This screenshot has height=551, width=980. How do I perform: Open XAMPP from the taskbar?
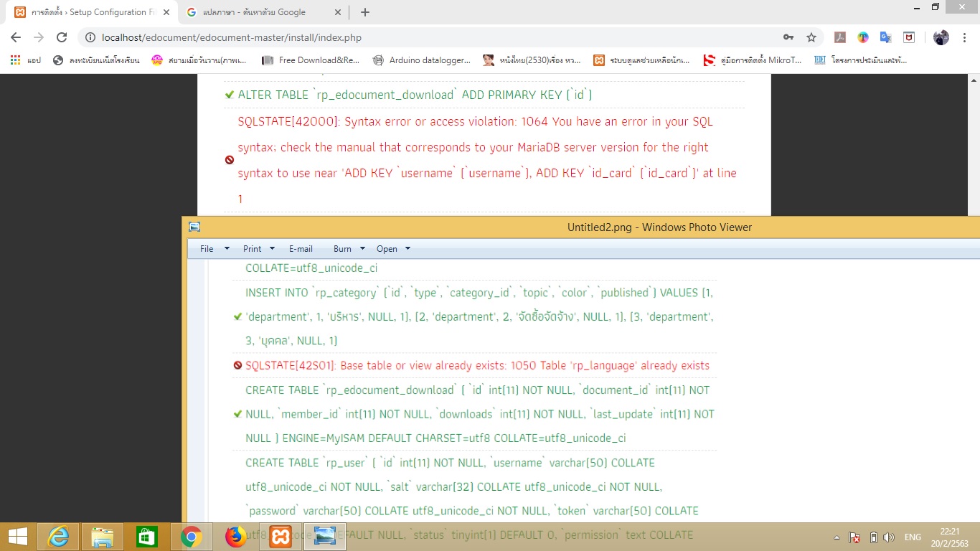281,536
